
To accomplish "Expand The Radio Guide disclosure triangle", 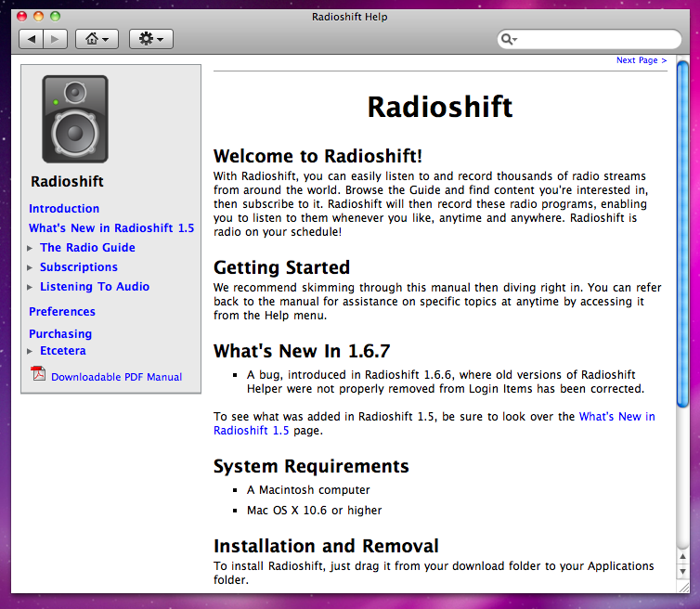I will pyautogui.click(x=30, y=248).
